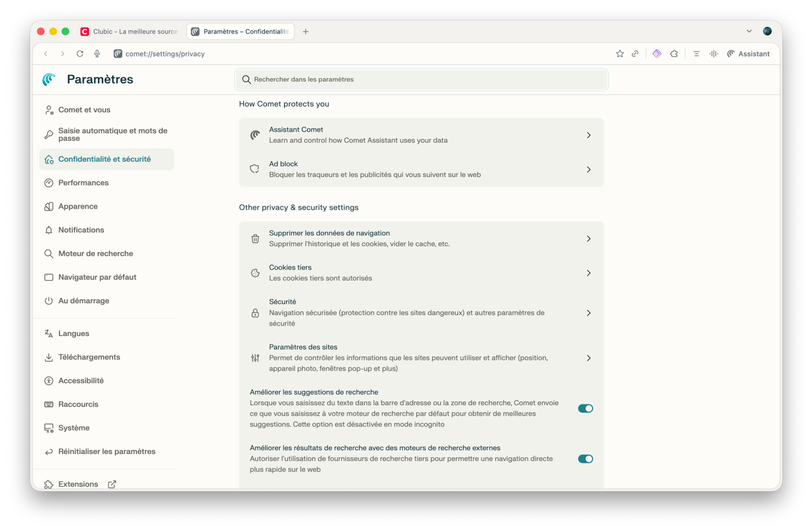Viewport: 812px width, 531px height.
Task: Open the profile avatar icon
Action: coord(767,31)
